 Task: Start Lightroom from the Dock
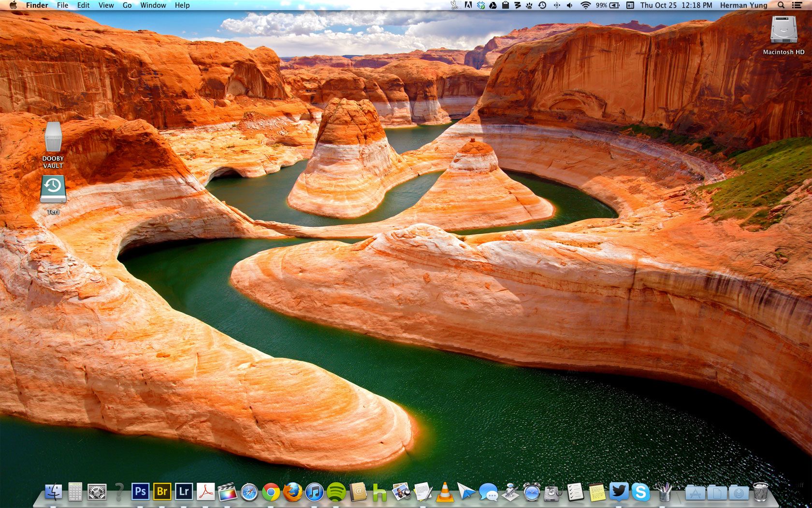click(183, 492)
